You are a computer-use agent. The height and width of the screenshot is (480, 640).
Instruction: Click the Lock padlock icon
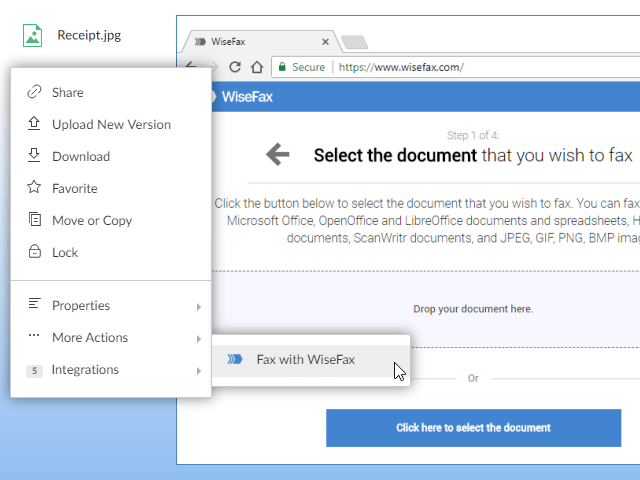[34, 251]
